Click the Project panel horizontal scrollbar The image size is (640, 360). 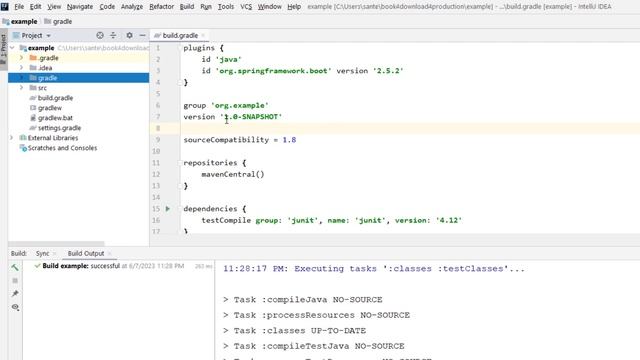[x=56, y=243]
